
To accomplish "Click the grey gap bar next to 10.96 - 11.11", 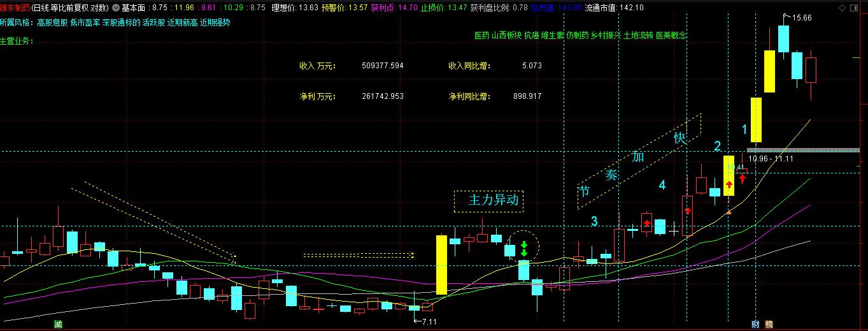I will point(803,150).
